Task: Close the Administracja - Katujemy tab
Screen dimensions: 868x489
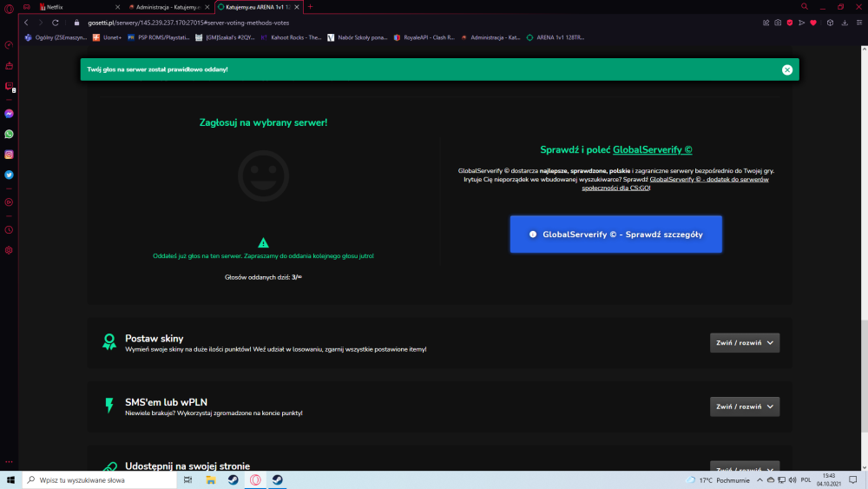Action: point(207,7)
